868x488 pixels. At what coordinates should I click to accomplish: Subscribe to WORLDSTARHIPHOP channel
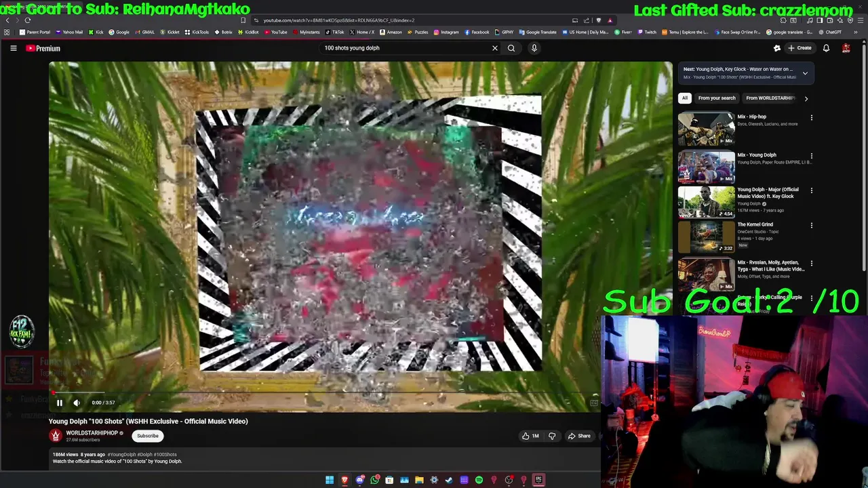pyautogui.click(x=147, y=436)
